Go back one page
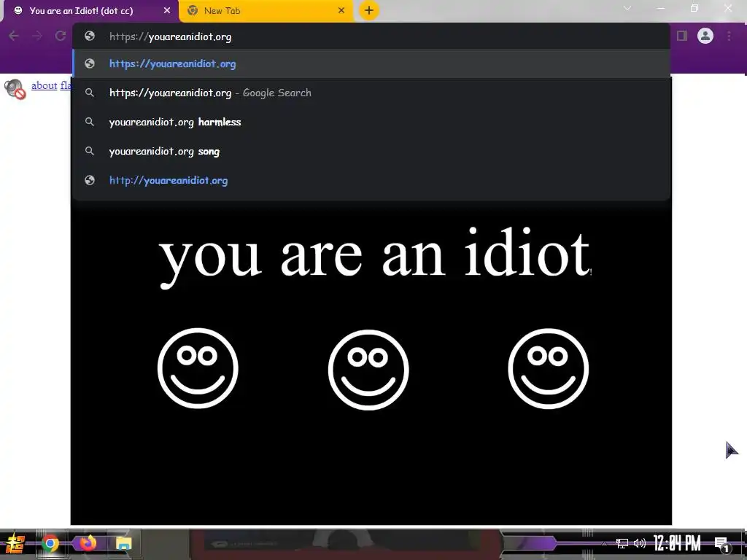The image size is (747, 560). coord(14,36)
